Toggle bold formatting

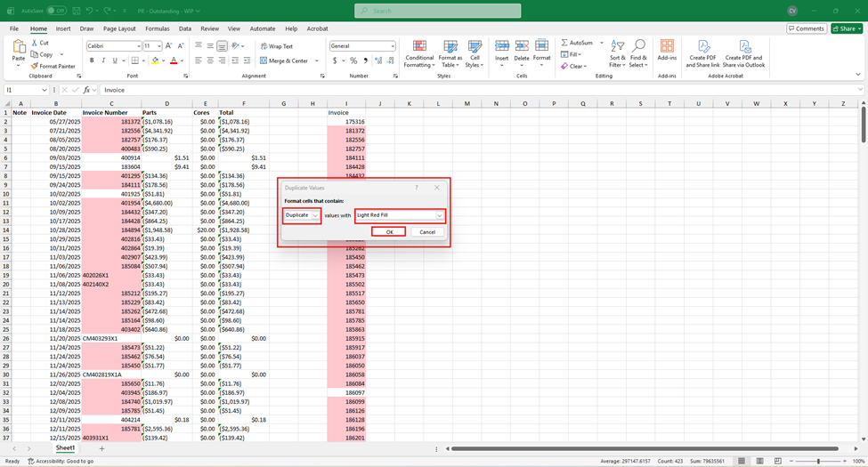pos(92,60)
